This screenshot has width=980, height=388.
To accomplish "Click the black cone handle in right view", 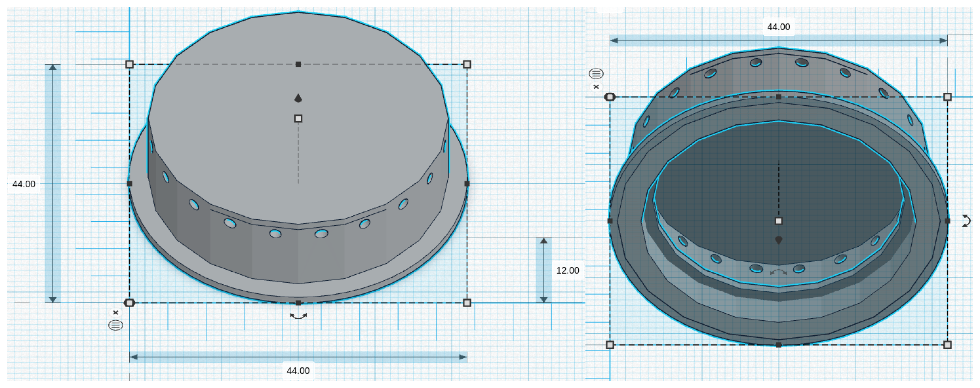I will 779,240.
